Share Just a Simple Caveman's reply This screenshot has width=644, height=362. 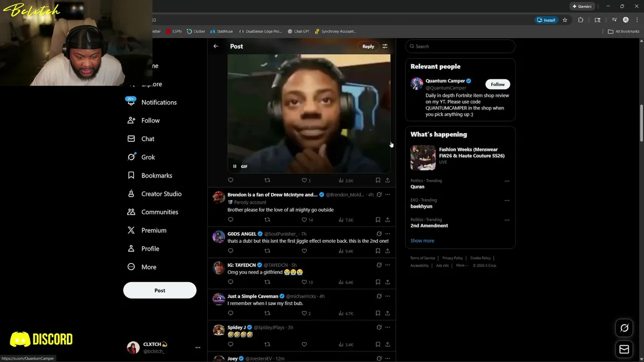click(387, 313)
